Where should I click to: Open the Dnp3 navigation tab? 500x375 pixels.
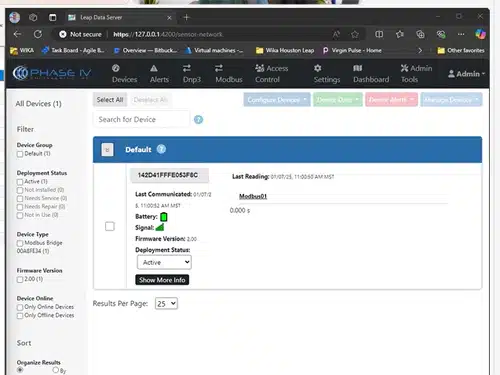pyautogui.click(x=192, y=74)
